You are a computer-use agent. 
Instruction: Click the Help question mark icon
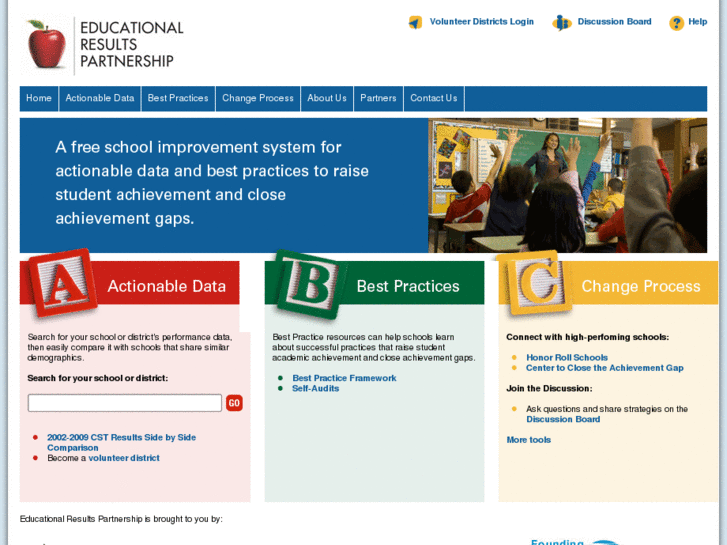pyautogui.click(x=676, y=22)
